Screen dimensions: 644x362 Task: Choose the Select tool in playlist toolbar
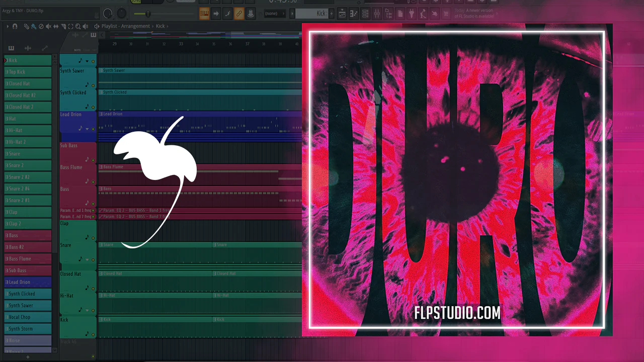point(70,26)
